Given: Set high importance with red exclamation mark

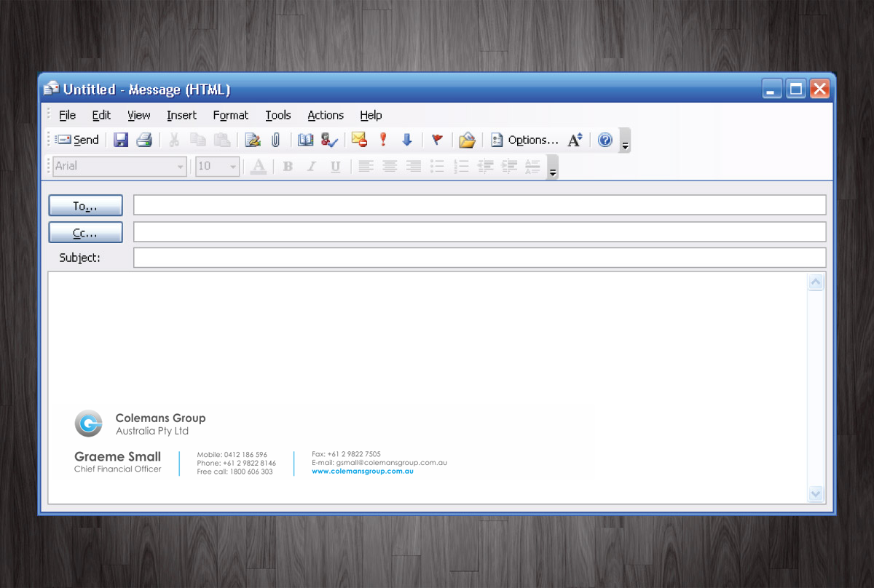Looking at the screenshot, I should click(x=383, y=140).
